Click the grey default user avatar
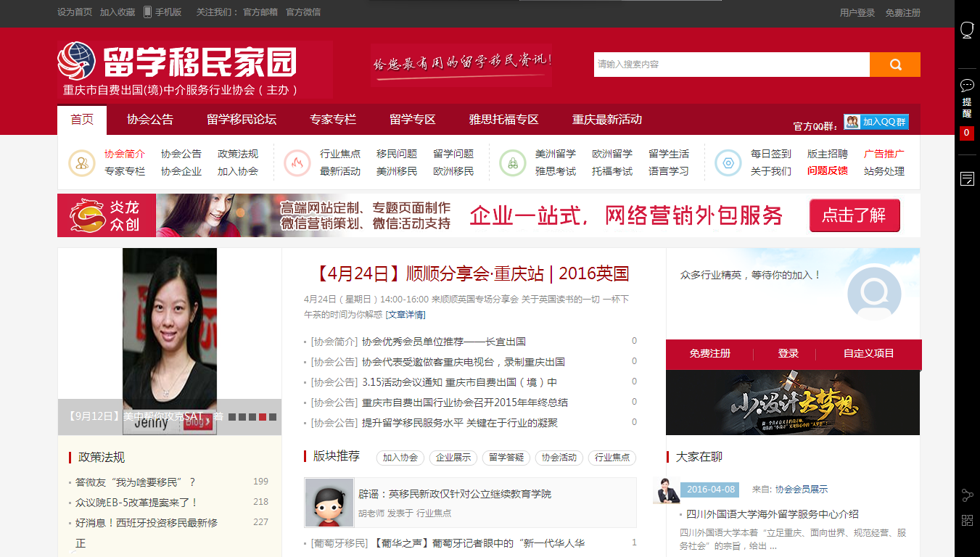 874,293
